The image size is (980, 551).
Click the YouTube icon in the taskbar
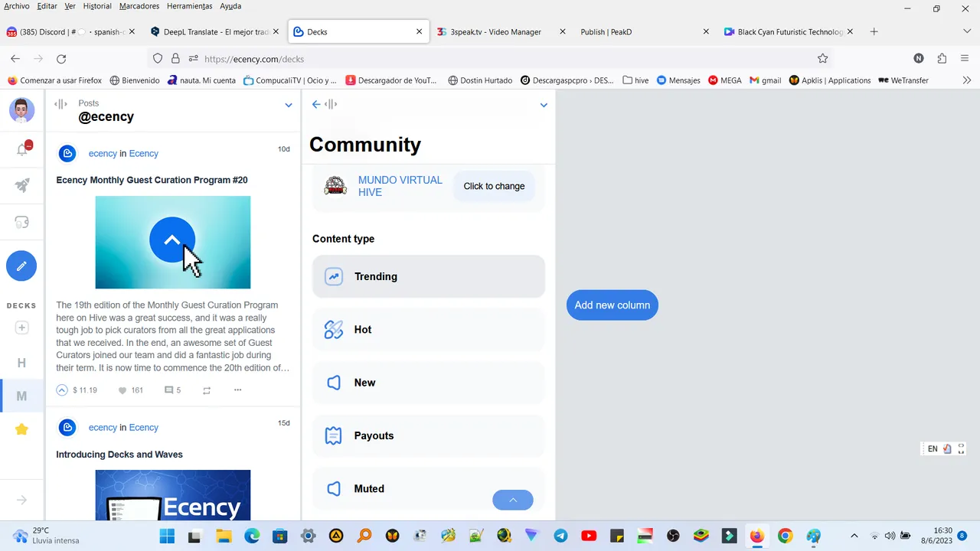(x=589, y=536)
